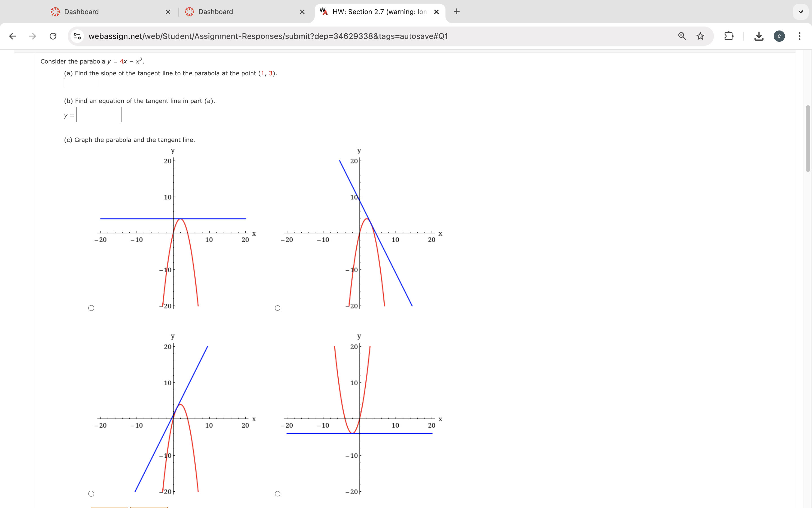Switch to the second Dashboard tab
The height and width of the screenshot is (508, 812).
tap(245, 12)
